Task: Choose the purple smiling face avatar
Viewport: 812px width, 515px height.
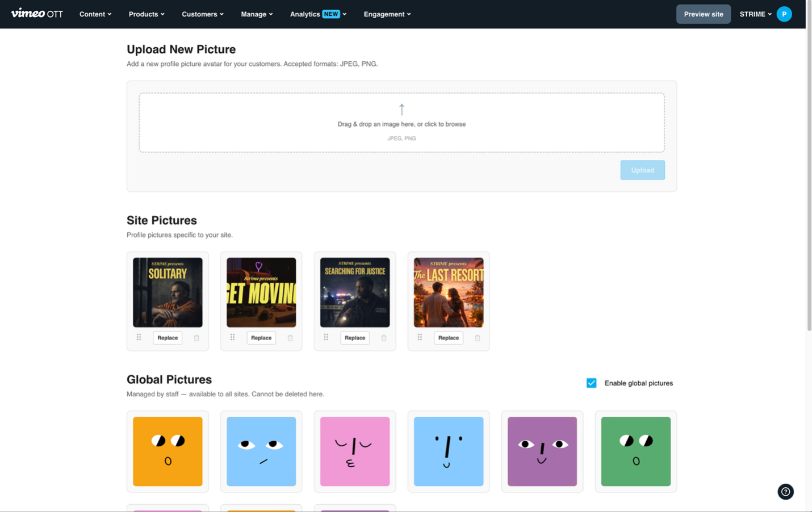Action: tap(542, 451)
